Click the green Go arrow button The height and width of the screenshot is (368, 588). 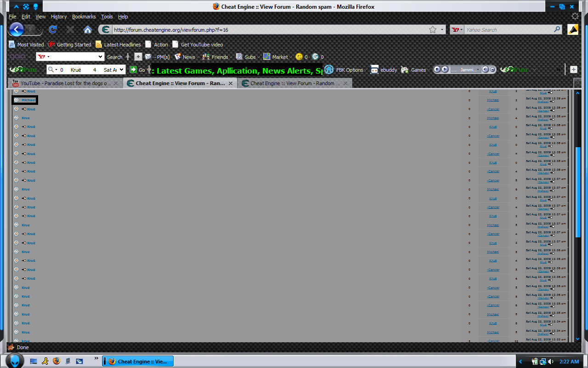click(x=134, y=69)
